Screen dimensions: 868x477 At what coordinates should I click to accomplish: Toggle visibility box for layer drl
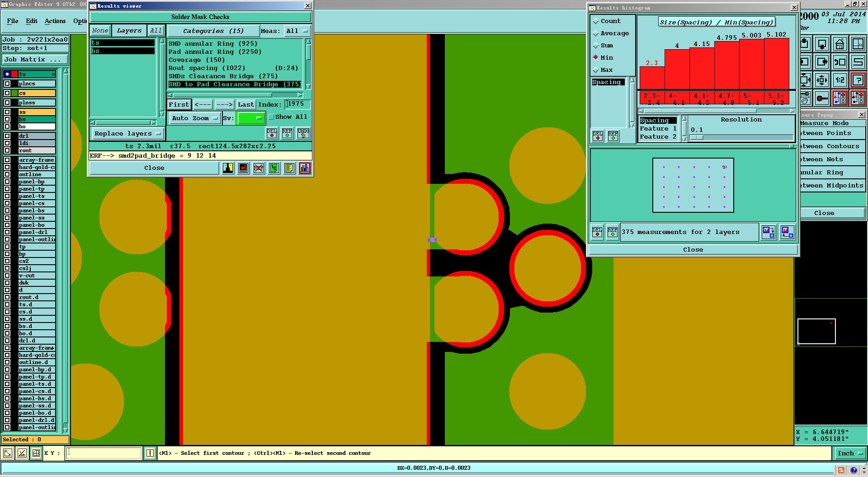(7, 136)
